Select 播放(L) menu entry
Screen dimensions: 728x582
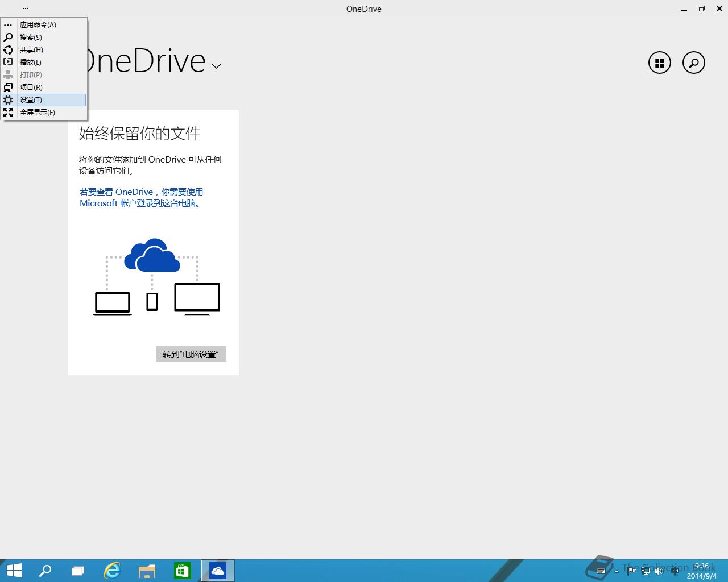coord(44,63)
